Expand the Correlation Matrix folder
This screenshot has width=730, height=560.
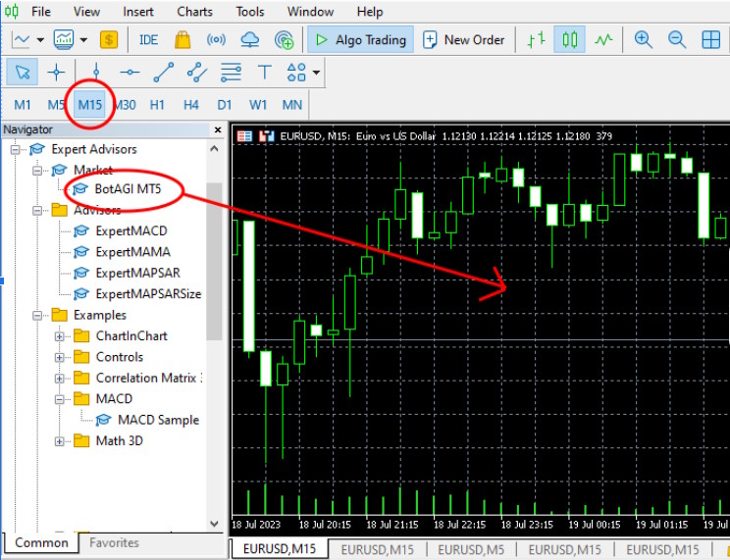60,379
